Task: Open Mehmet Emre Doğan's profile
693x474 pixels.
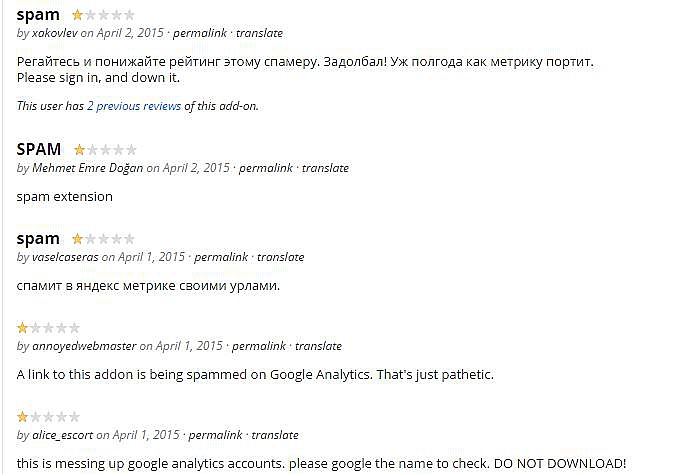Action: click(x=88, y=168)
